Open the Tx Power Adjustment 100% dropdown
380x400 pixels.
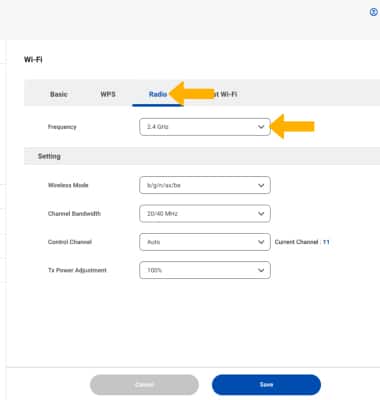click(205, 270)
